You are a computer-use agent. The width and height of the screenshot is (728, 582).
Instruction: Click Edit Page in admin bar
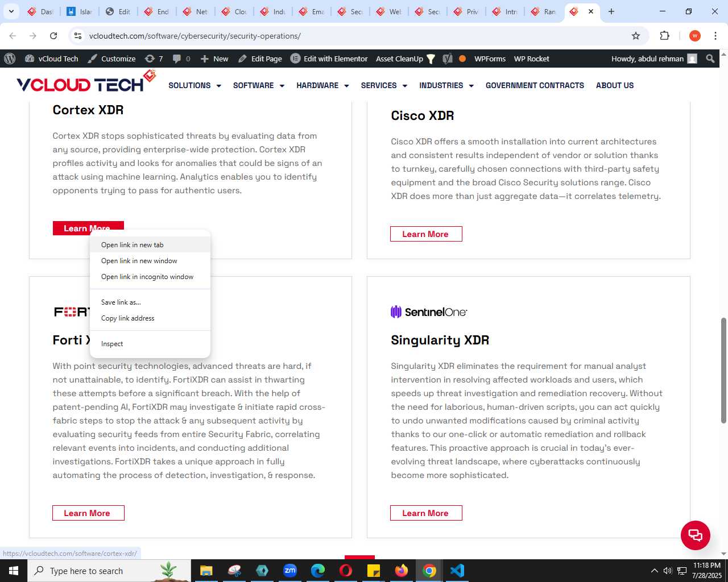tap(260, 59)
